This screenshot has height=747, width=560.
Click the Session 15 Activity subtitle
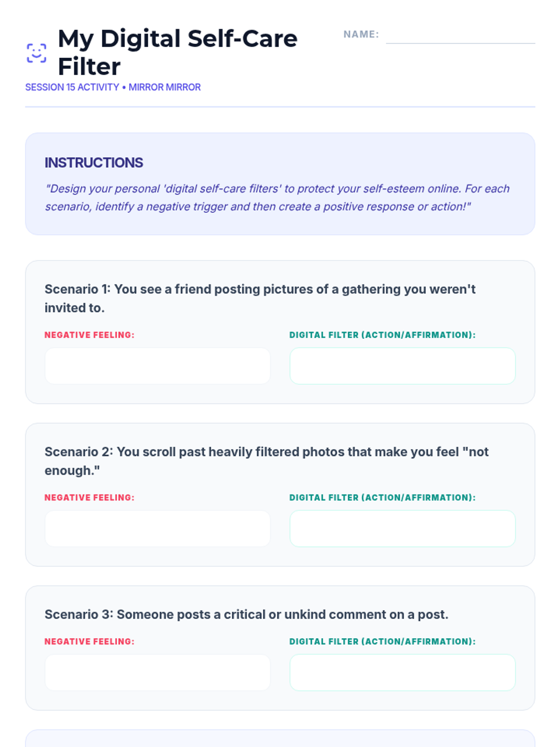point(113,87)
